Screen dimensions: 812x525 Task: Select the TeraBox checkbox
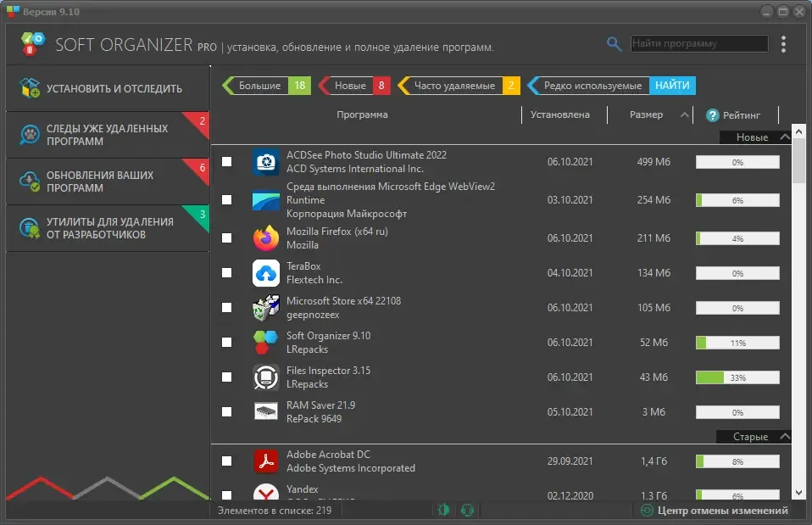coord(227,272)
